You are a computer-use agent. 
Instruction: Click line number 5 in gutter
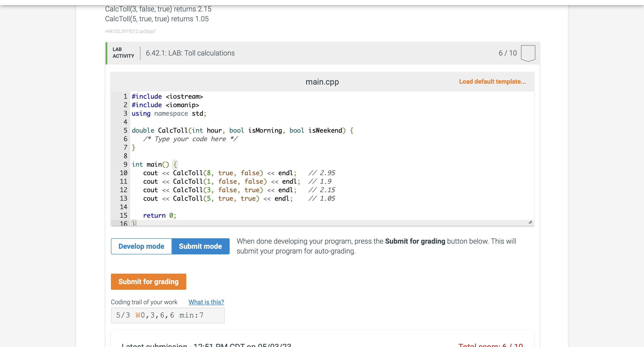tap(125, 130)
